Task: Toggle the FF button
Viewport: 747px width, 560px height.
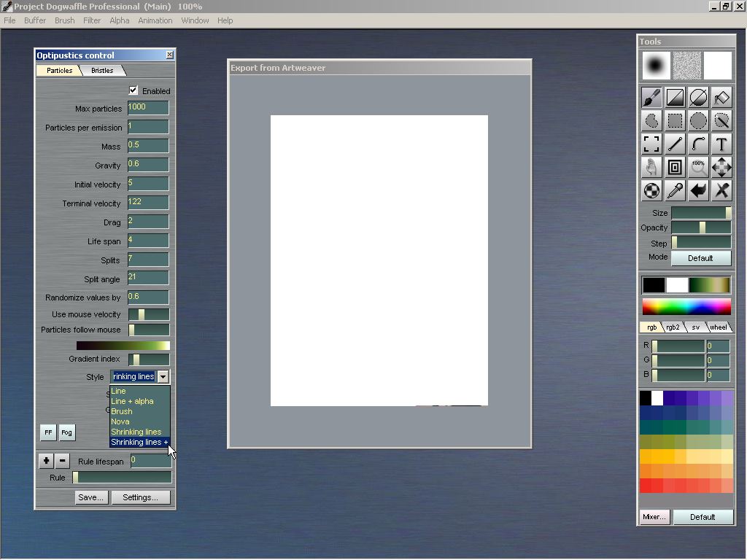Action: pos(48,432)
